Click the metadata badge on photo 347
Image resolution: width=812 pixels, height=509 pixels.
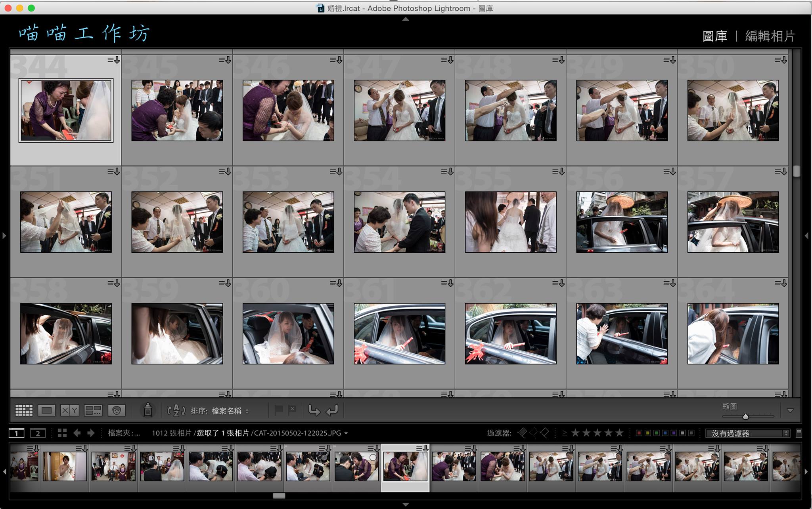point(447,60)
